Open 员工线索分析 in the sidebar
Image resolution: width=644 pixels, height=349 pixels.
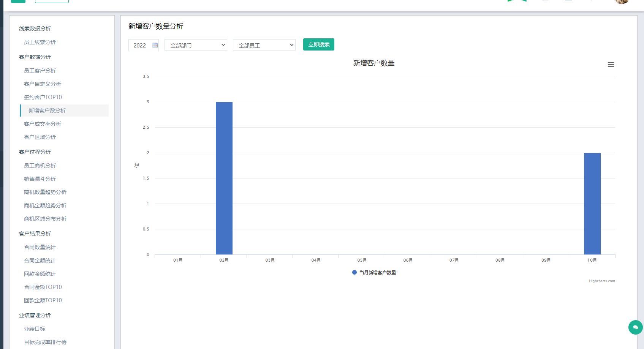(x=40, y=42)
